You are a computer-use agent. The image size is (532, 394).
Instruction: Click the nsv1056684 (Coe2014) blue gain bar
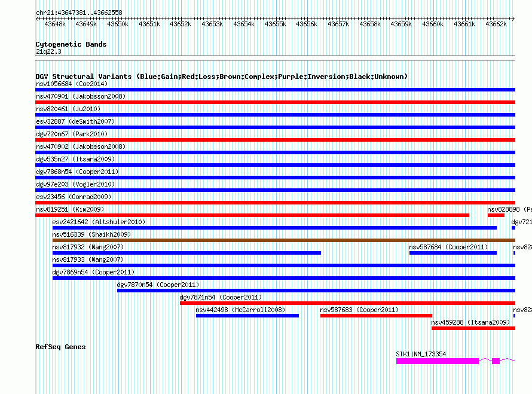click(275, 90)
